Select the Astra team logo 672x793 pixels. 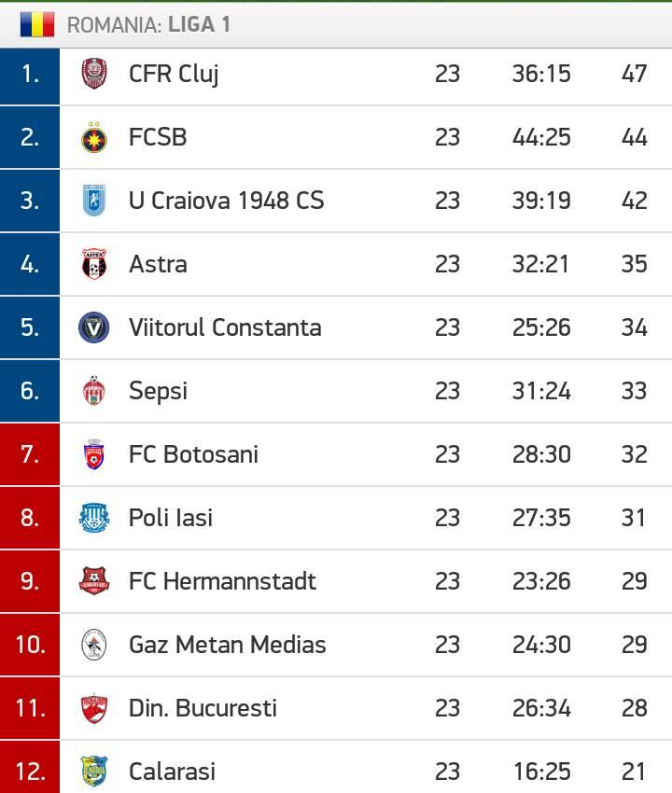tap(94, 264)
